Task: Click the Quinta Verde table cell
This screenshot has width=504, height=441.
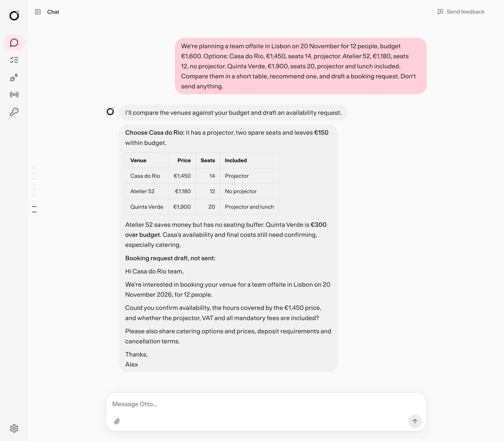Action: [x=147, y=207]
